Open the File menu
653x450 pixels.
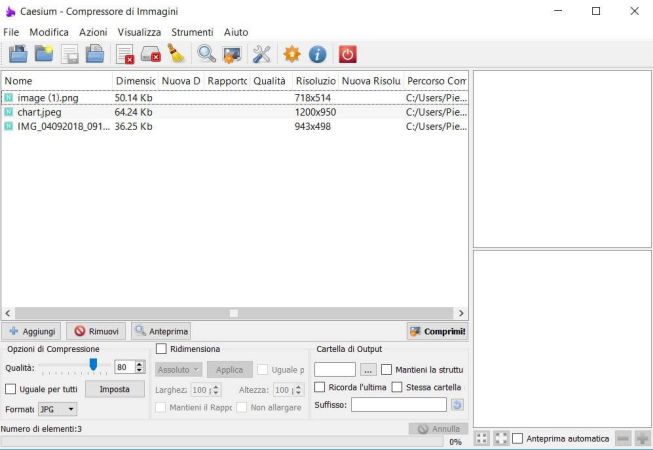pos(11,32)
